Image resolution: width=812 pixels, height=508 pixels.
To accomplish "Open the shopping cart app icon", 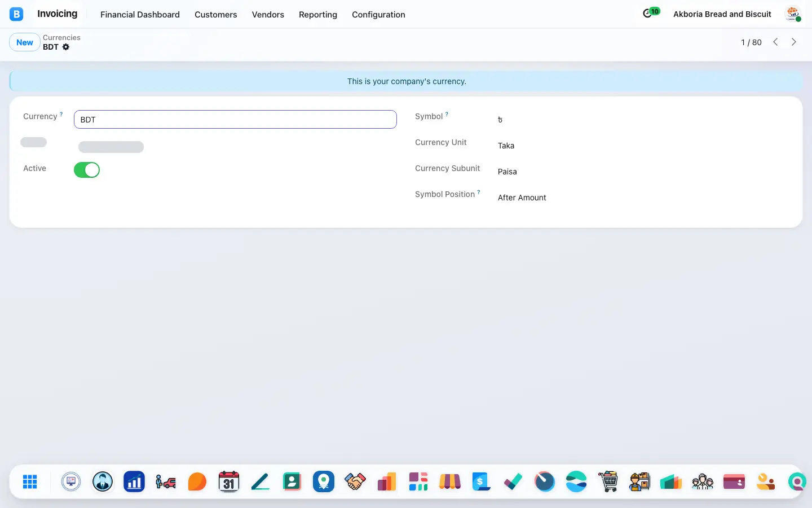I will 608,481.
